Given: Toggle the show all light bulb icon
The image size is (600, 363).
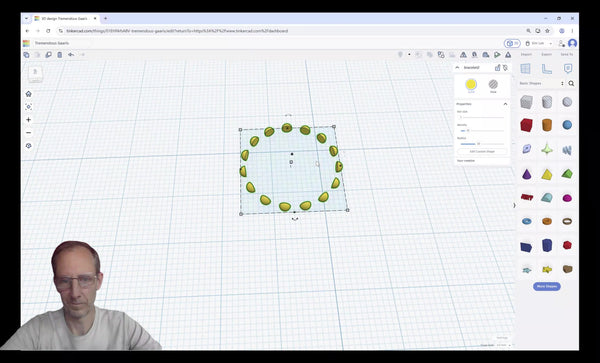Looking at the screenshot, I should click(401, 55).
